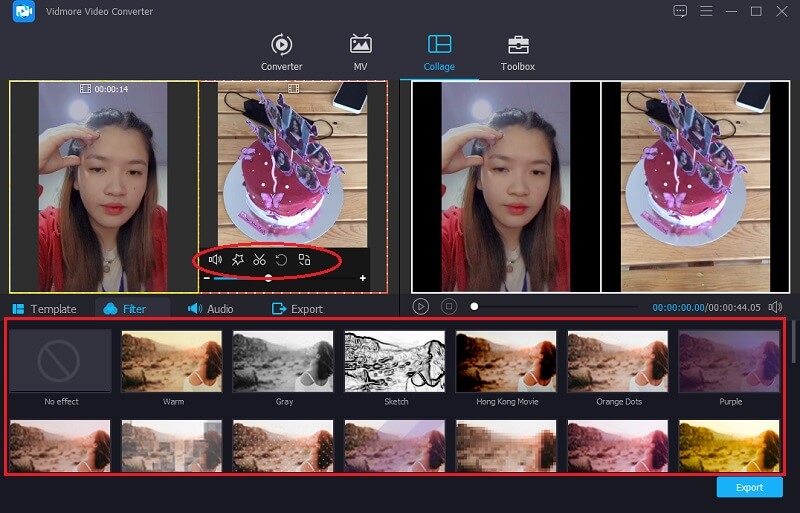800x513 pixels.
Task: Open the Audio tab
Action: click(210, 309)
